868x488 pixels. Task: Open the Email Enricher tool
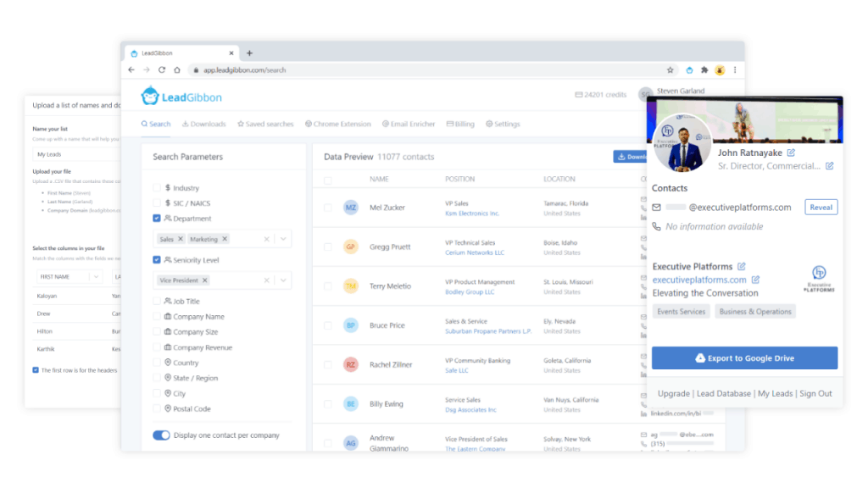click(408, 124)
